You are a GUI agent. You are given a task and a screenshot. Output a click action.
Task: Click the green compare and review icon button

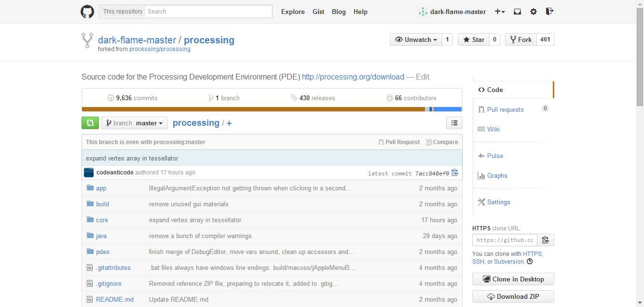[x=90, y=123]
